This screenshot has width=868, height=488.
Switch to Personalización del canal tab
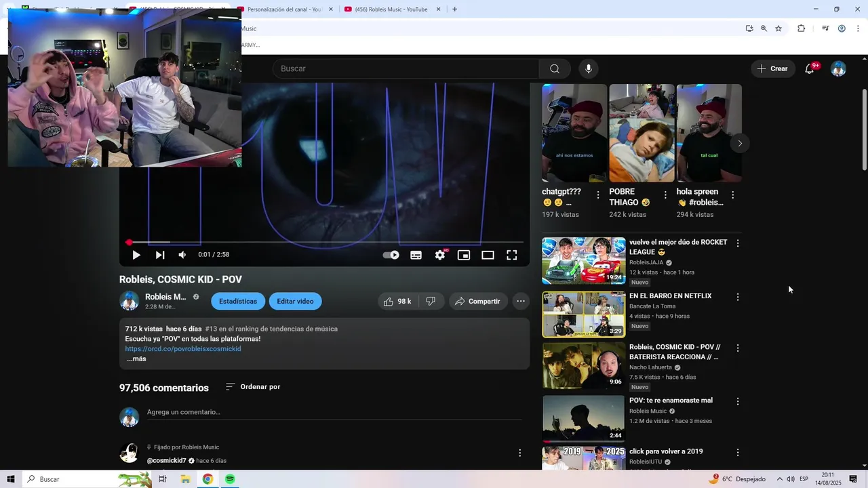285,9
